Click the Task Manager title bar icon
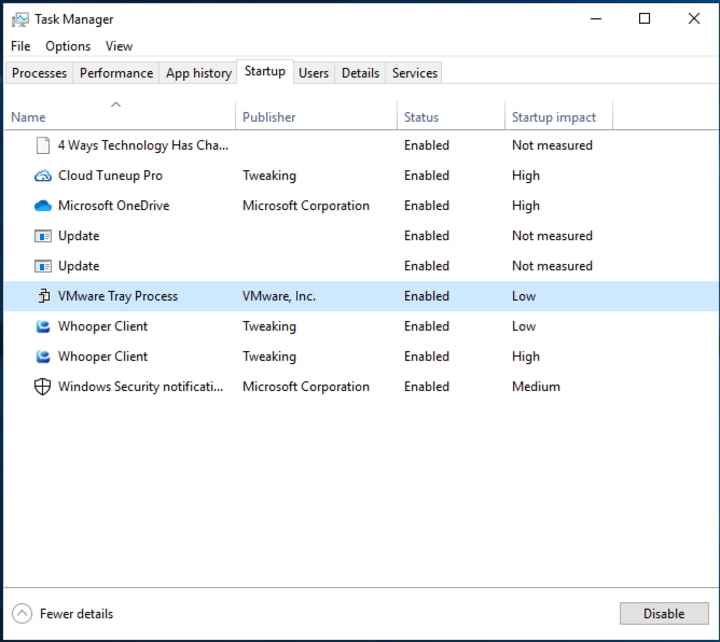 [x=20, y=19]
